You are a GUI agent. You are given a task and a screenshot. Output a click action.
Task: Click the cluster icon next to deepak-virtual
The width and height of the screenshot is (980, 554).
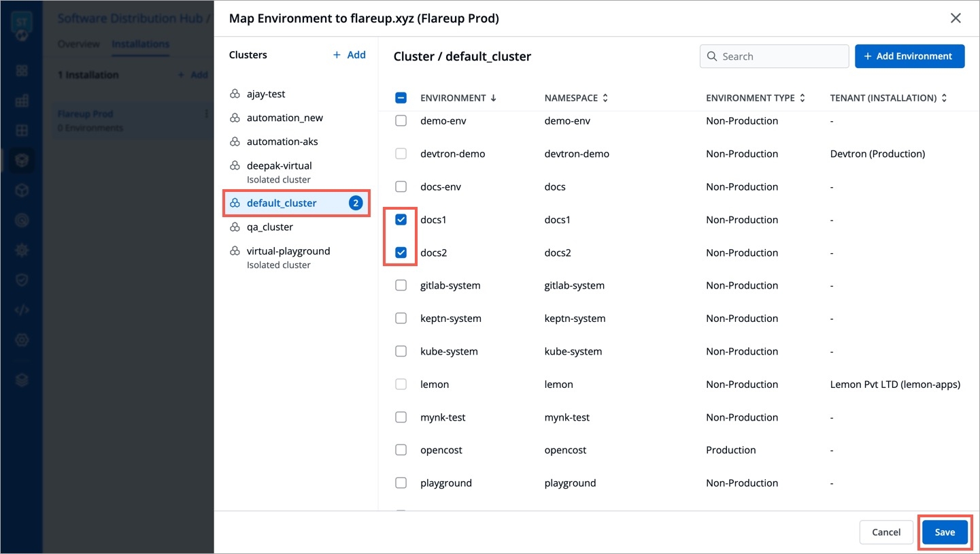[235, 165]
